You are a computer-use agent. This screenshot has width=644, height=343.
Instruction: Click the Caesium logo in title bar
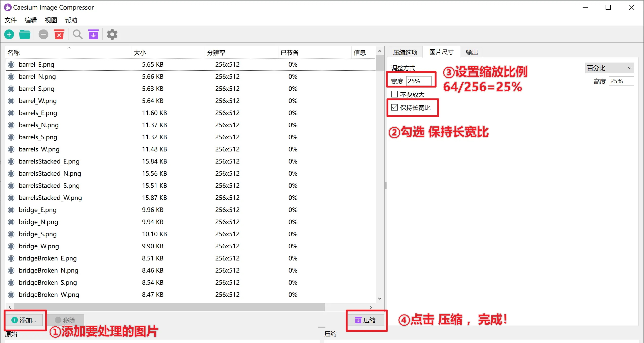point(7,7)
